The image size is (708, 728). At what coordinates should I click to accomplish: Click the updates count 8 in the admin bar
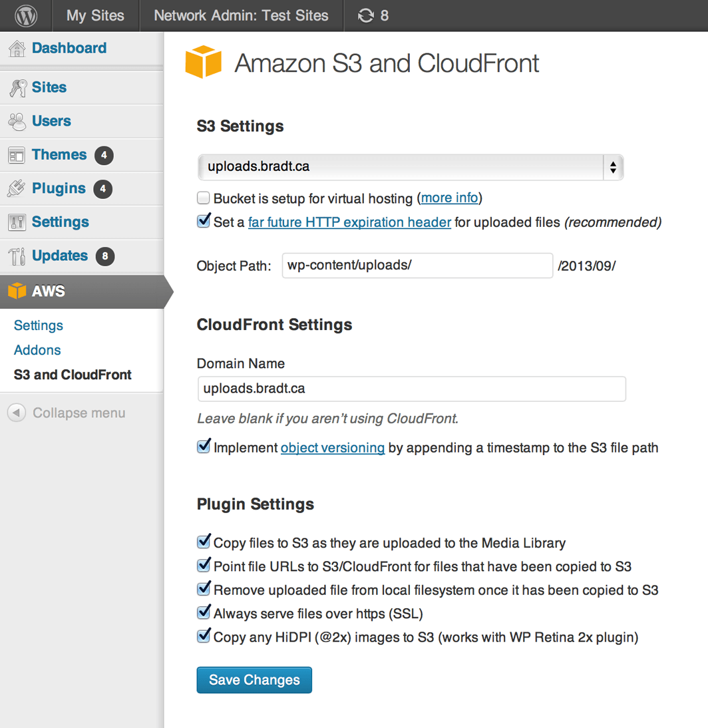point(385,16)
